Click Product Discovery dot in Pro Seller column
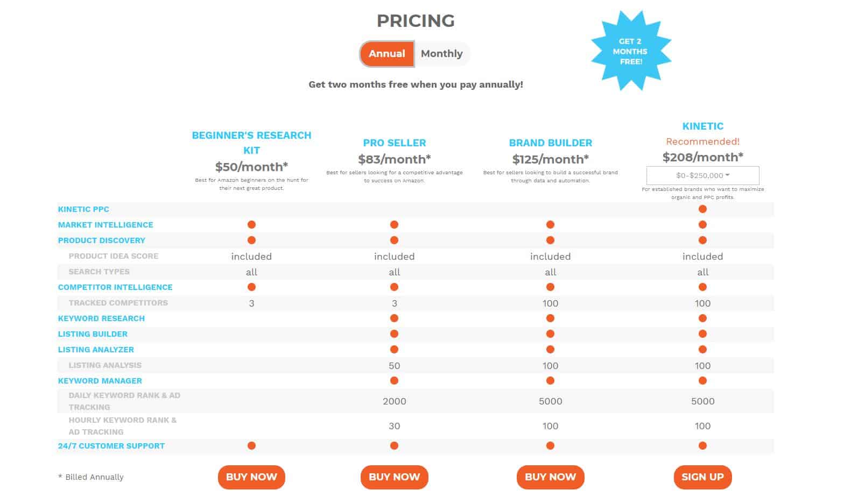Image resolution: width=851 pixels, height=504 pixels. pos(394,240)
